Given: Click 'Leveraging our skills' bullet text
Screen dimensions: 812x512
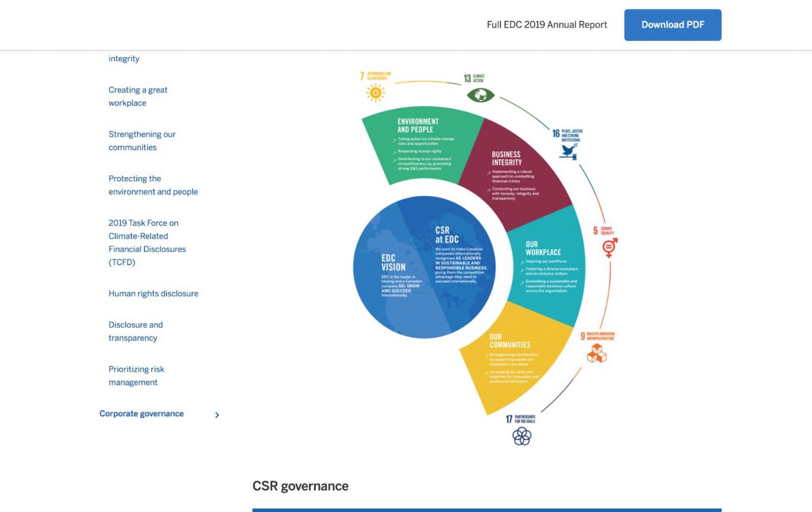Looking at the screenshot, I should coord(514,376).
